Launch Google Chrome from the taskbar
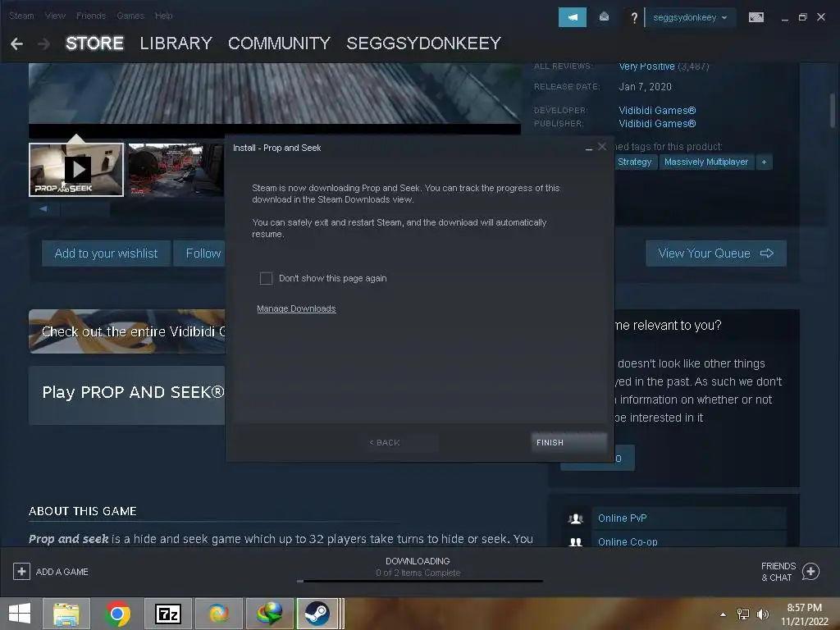Image resolution: width=840 pixels, height=630 pixels. coord(117,614)
